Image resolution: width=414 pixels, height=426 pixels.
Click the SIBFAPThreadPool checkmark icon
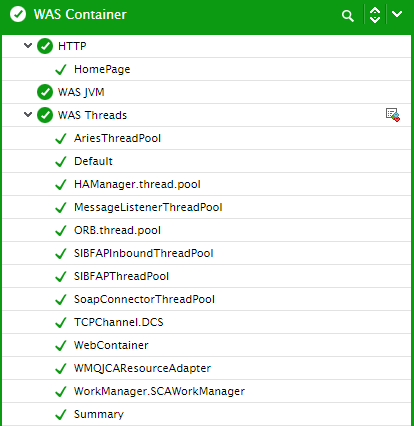point(61,276)
